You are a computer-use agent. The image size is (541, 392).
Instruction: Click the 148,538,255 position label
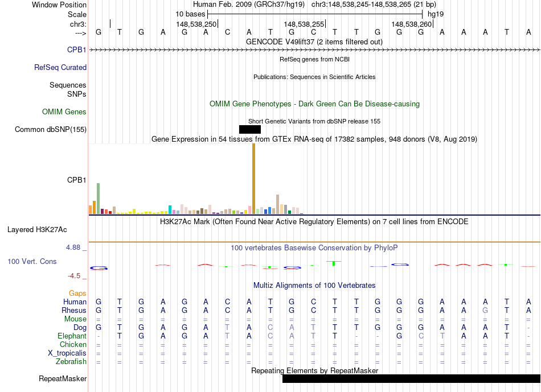pyautogui.click(x=304, y=24)
